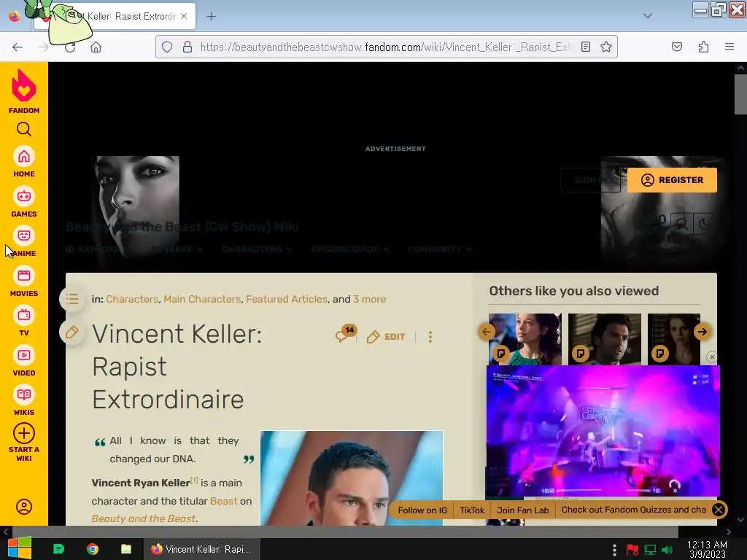Open Vincent Keller portrait image
The height and width of the screenshot is (560, 747).
[x=352, y=478]
